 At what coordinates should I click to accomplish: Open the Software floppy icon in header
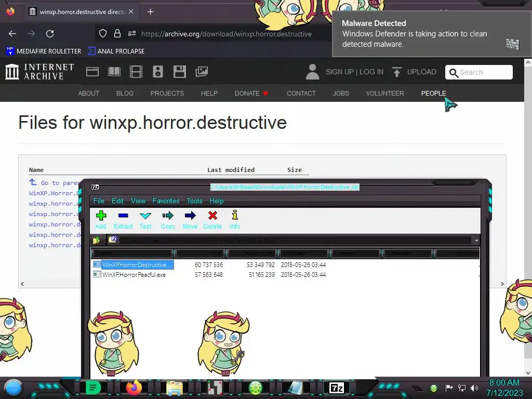pos(179,72)
